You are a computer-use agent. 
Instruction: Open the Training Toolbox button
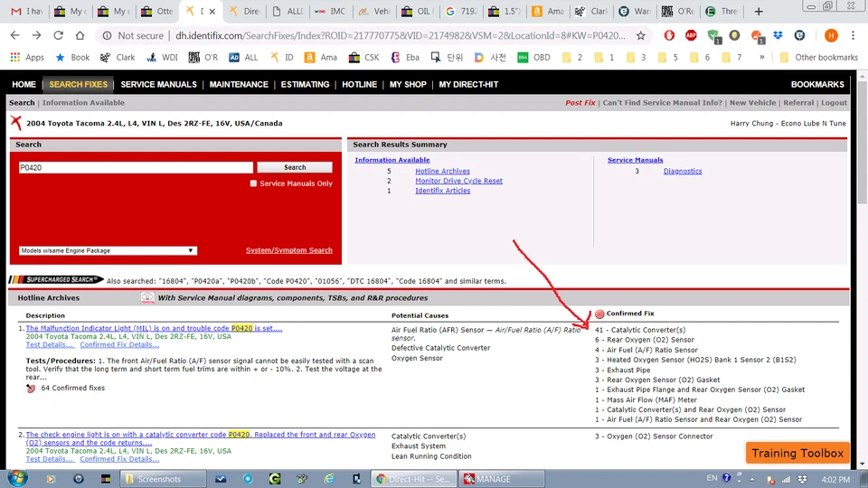coord(797,453)
